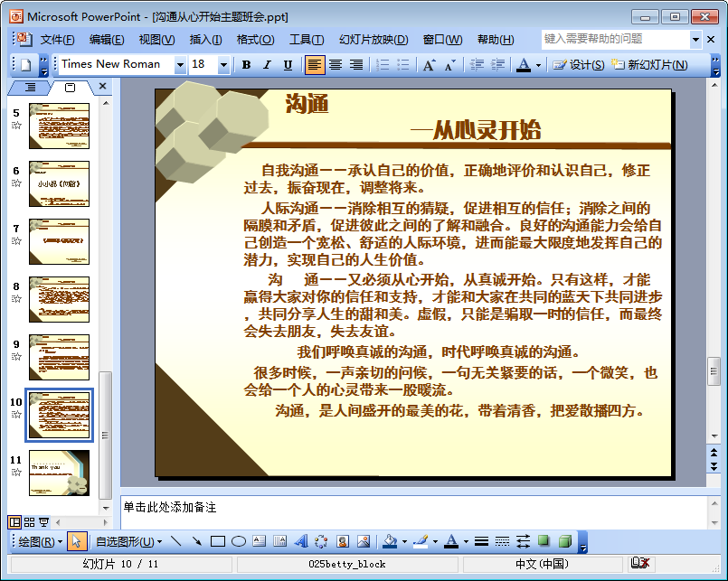Click the Text Box tool

click(260, 541)
